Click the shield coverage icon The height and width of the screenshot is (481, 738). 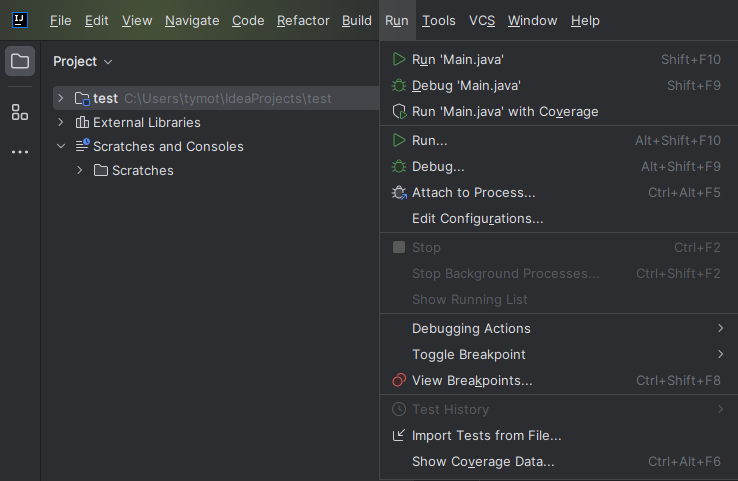click(x=399, y=112)
